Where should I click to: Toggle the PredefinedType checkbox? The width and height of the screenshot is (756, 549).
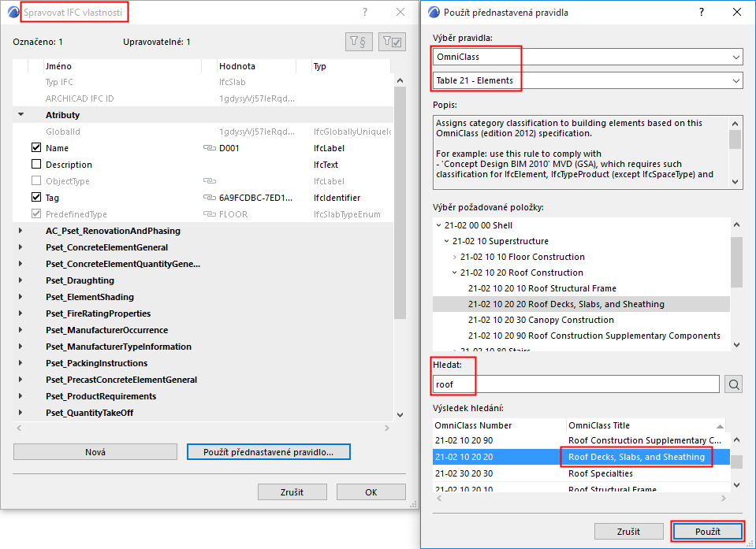36,213
